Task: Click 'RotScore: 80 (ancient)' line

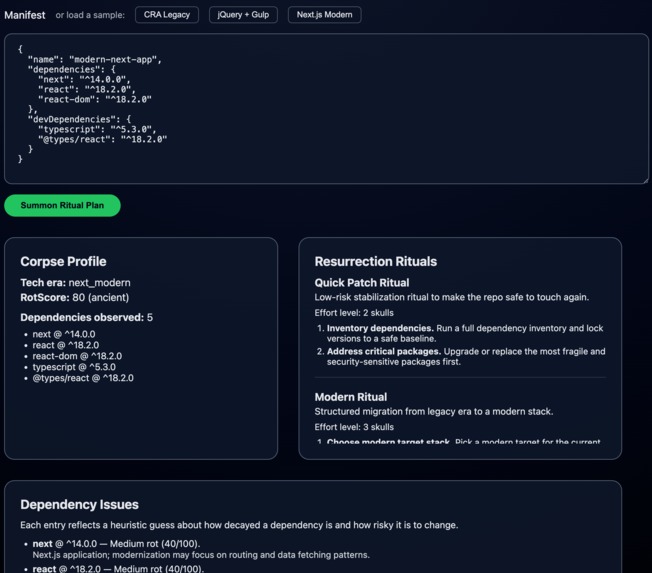Action: [74, 298]
